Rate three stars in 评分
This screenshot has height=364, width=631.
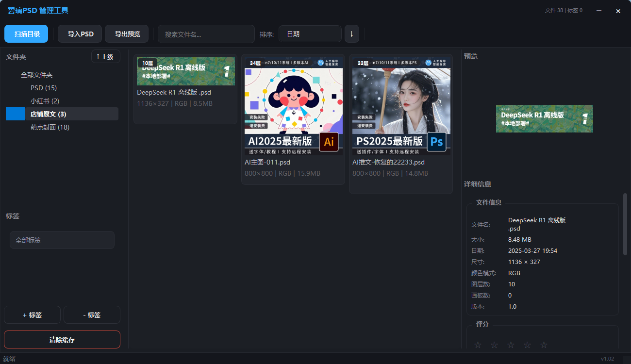(x=511, y=345)
